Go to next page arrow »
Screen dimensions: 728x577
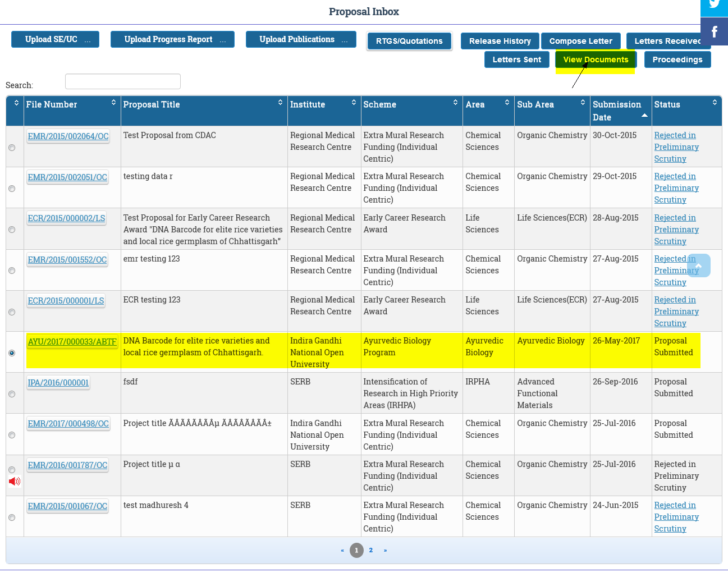pos(385,551)
